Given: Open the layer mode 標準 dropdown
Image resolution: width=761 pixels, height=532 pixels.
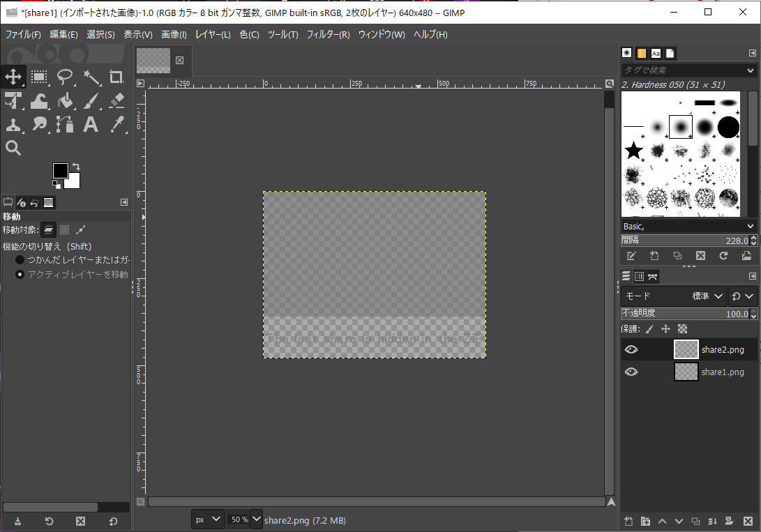Looking at the screenshot, I should pyautogui.click(x=674, y=296).
